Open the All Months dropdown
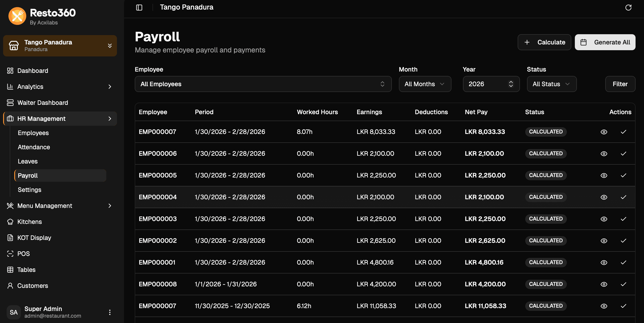 [425, 84]
